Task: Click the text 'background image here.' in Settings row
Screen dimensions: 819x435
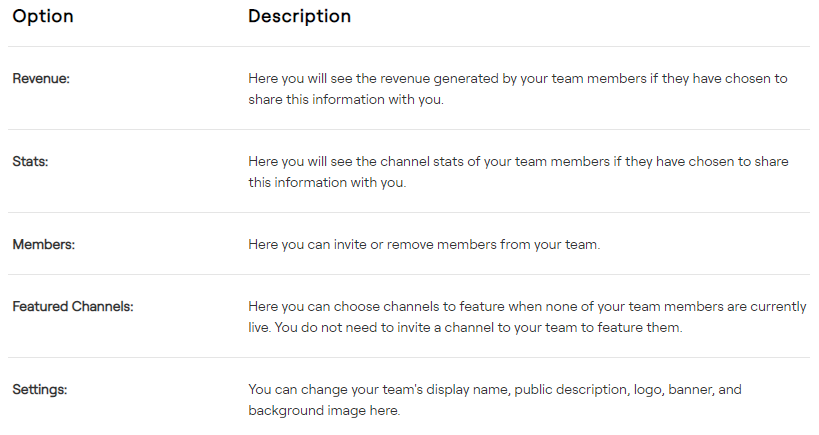Action: click(x=324, y=411)
